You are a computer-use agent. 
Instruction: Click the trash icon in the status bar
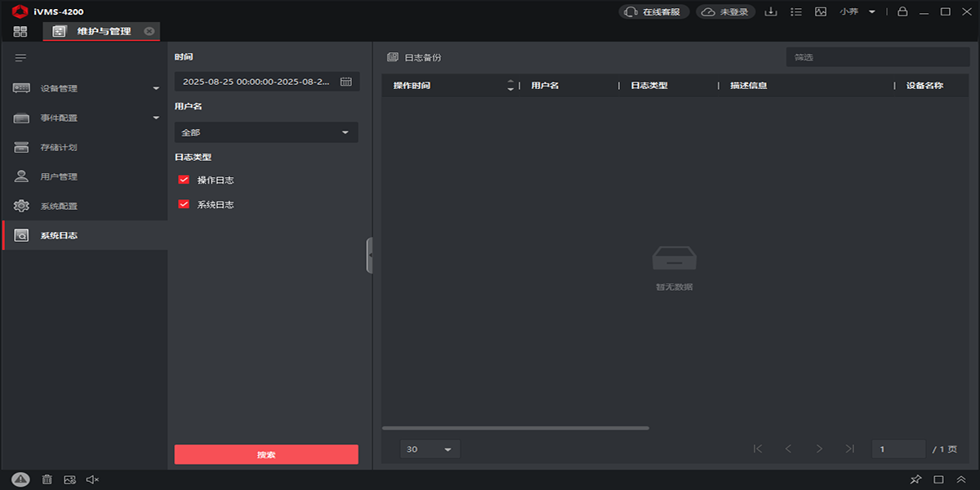pyautogui.click(x=47, y=479)
